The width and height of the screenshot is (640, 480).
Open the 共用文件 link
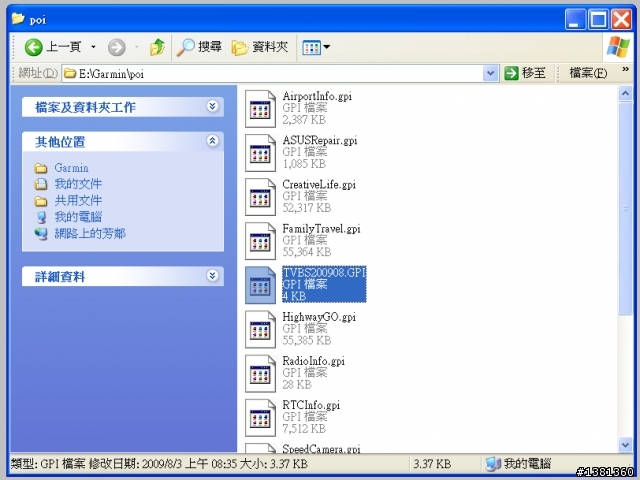[x=78, y=200]
